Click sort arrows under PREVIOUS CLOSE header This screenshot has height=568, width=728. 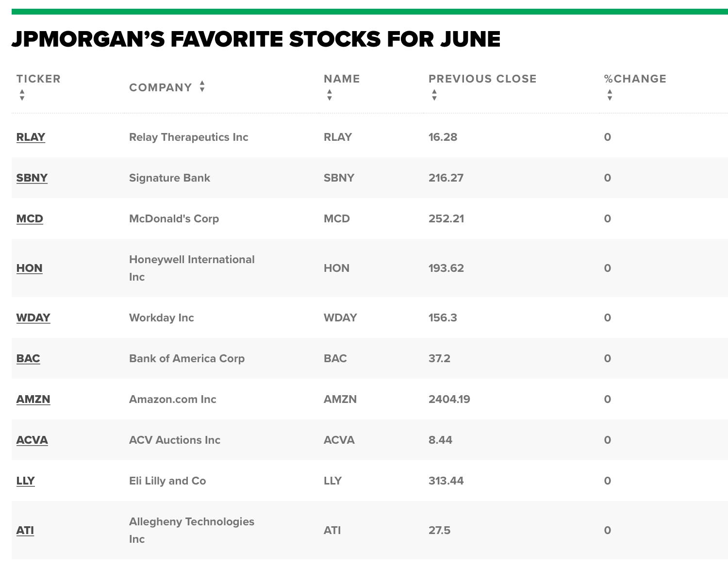click(434, 95)
